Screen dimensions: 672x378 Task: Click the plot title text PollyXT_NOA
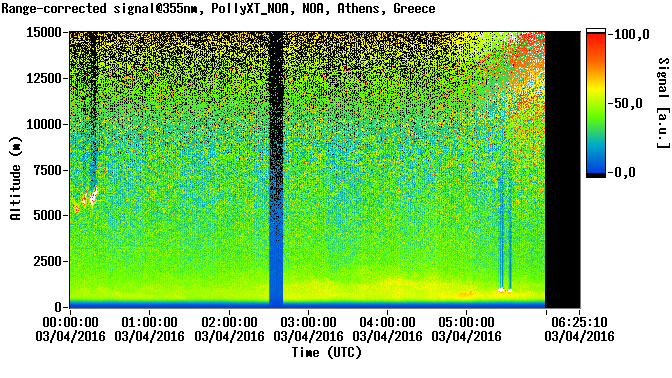[x=249, y=9]
